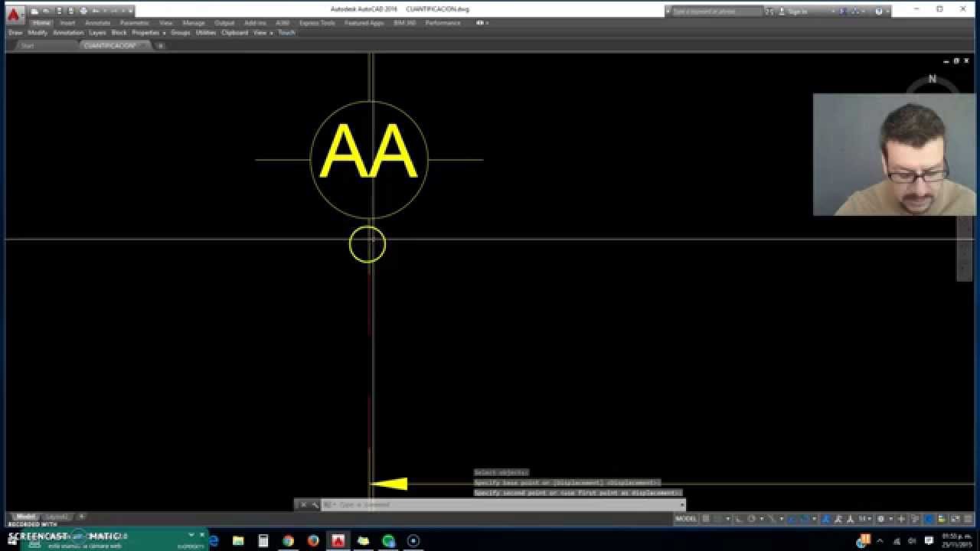Click the command line customize wrench icon
Image resolution: width=980 pixels, height=551 pixels.
(x=315, y=505)
